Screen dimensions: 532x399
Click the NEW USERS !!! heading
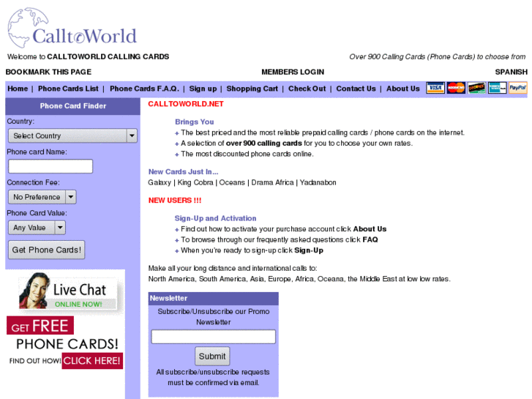point(175,201)
